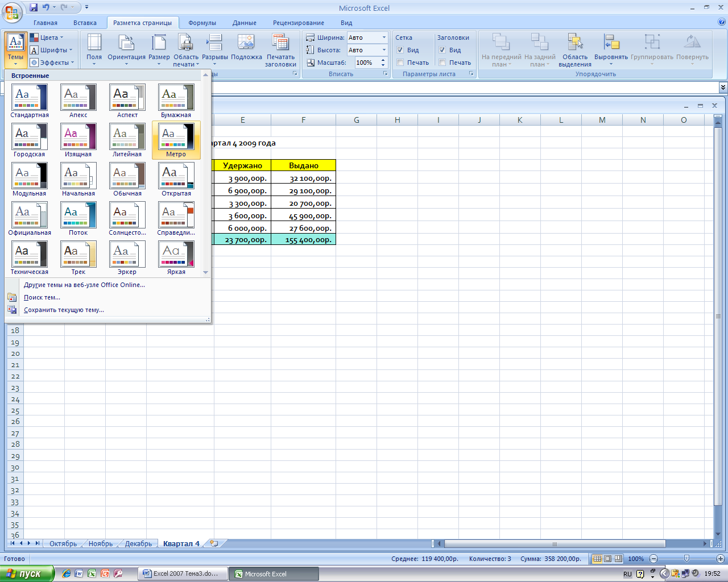Open Ориентация dropdown
The height and width of the screenshot is (582, 728).
[127, 49]
